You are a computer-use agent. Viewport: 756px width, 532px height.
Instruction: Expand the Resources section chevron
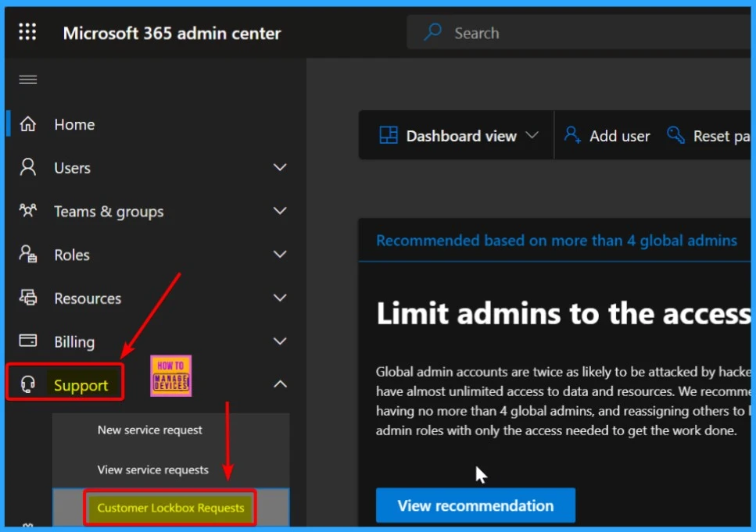coord(280,298)
